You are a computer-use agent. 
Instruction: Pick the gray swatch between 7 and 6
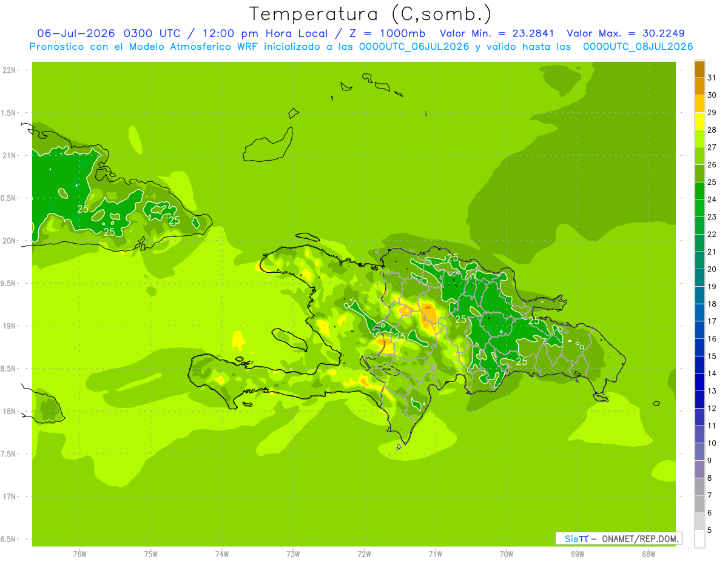pos(699,504)
